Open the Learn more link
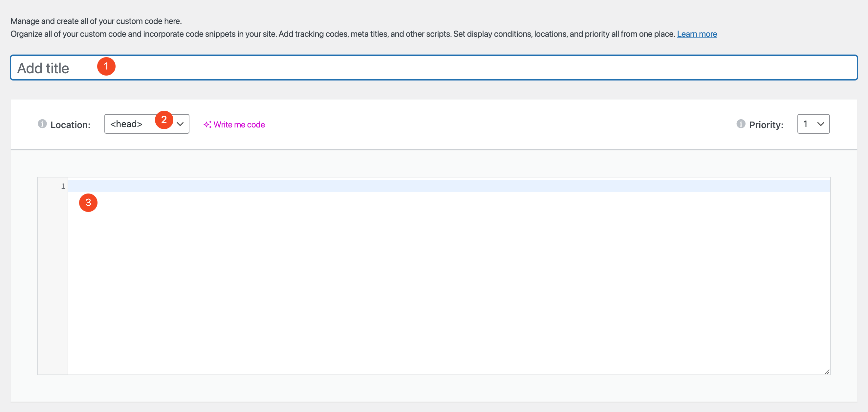Viewport: 868px width, 412px height. [x=697, y=34]
